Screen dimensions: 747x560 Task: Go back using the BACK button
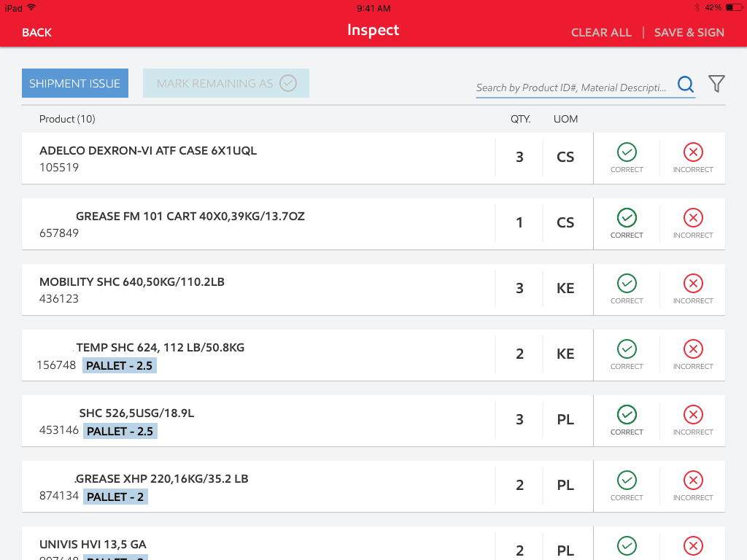tap(36, 32)
